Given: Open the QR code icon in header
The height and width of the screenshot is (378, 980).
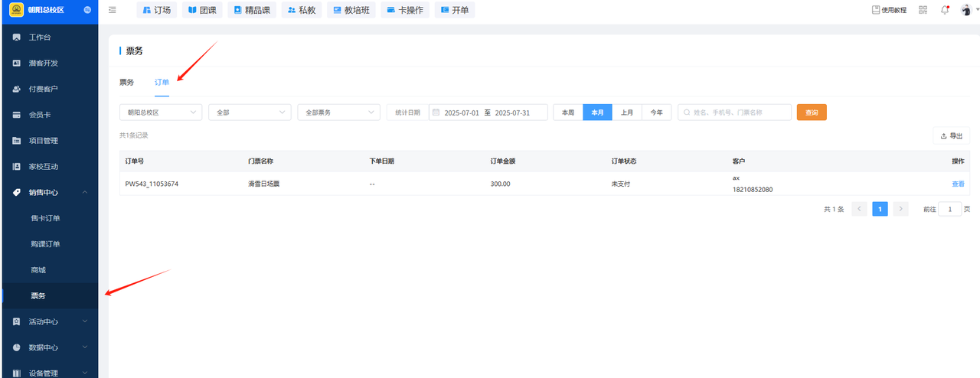Looking at the screenshot, I should 923,10.
